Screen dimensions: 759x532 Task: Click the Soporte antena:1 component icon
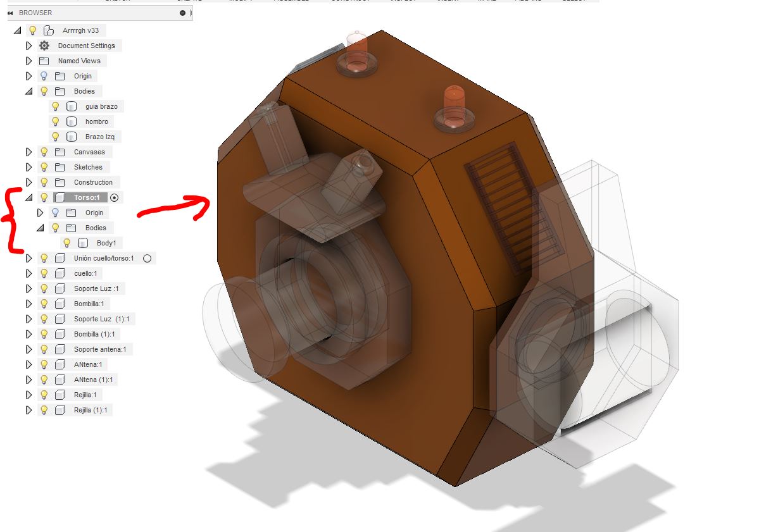point(60,349)
